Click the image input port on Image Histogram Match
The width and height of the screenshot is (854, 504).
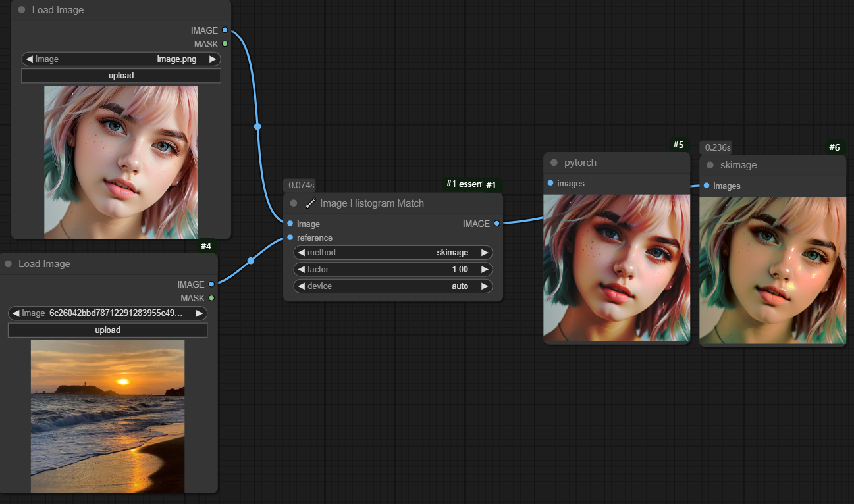click(x=290, y=224)
